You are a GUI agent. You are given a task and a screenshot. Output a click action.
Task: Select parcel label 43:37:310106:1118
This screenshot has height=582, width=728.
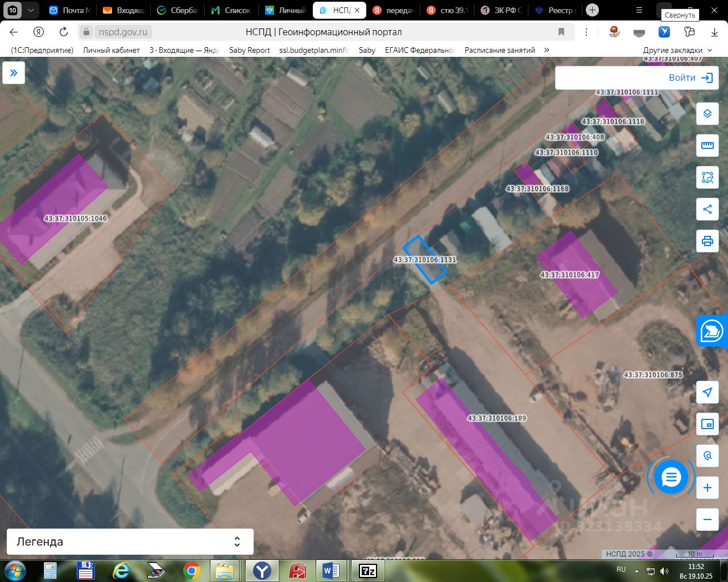tap(613, 122)
